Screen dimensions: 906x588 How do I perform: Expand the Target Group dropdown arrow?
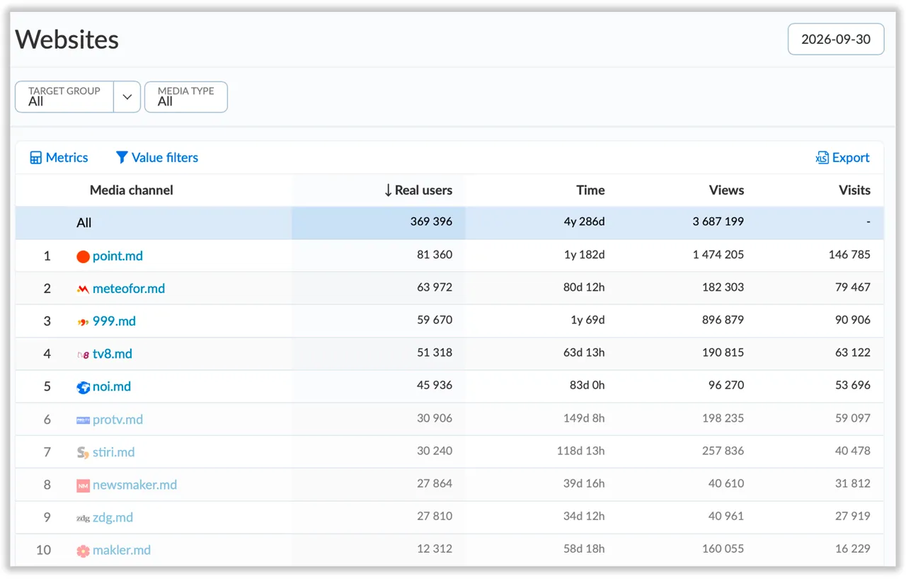pyautogui.click(x=127, y=97)
